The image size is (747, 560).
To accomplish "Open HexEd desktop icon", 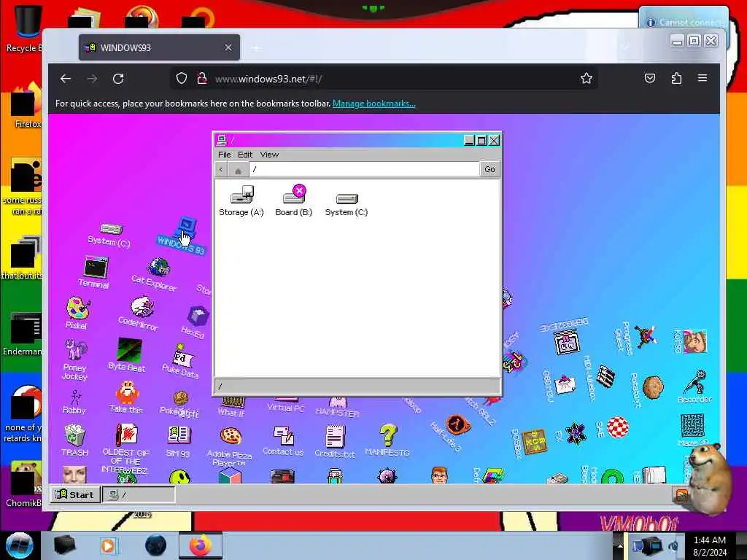I will click(x=194, y=322).
